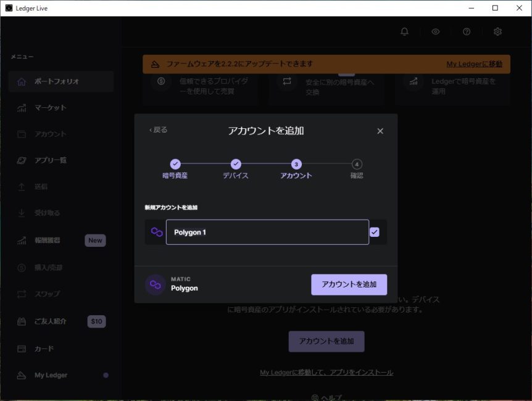This screenshot has width=532, height=401.
Task: Click the card icon in sidebar
Action: pos(22,349)
